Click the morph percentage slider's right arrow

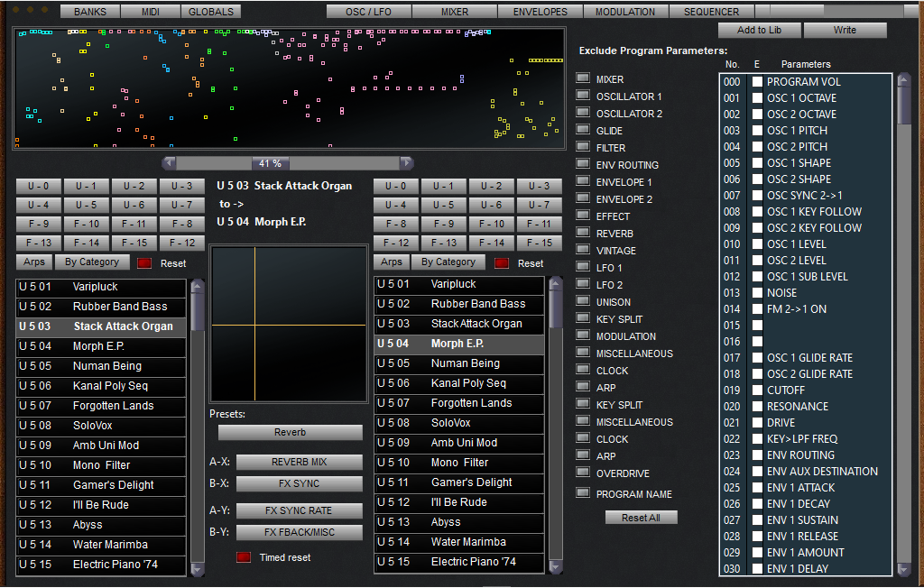pyautogui.click(x=406, y=163)
